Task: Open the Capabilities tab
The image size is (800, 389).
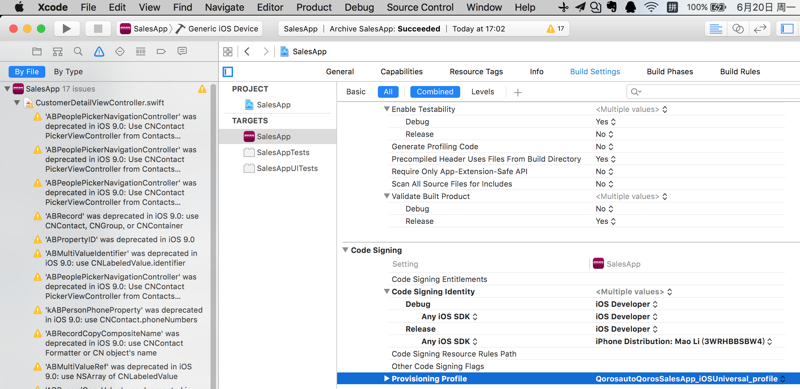Action: [402, 71]
